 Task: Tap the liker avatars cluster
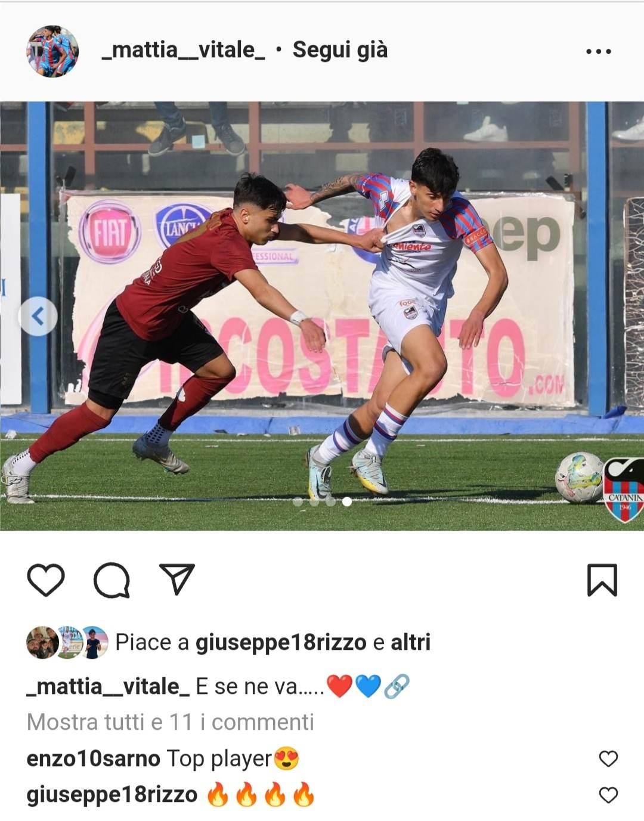(67, 642)
